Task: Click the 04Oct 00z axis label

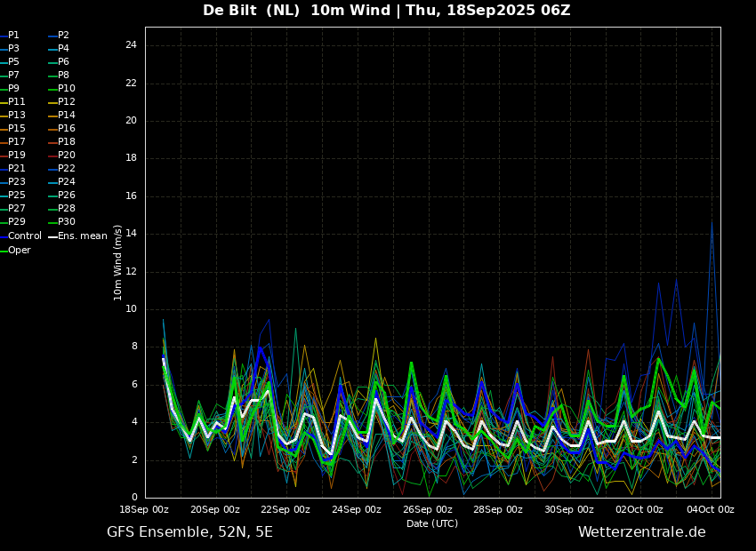Action: click(x=711, y=509)
